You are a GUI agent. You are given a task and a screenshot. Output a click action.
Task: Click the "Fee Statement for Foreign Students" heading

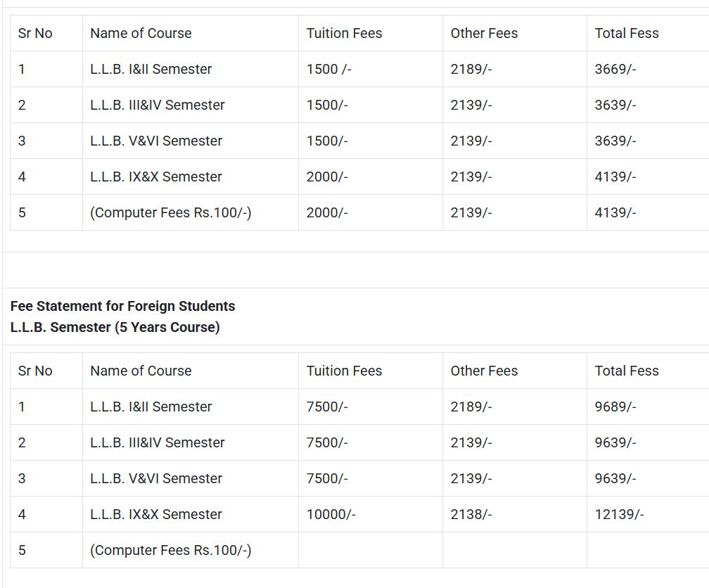122,306
